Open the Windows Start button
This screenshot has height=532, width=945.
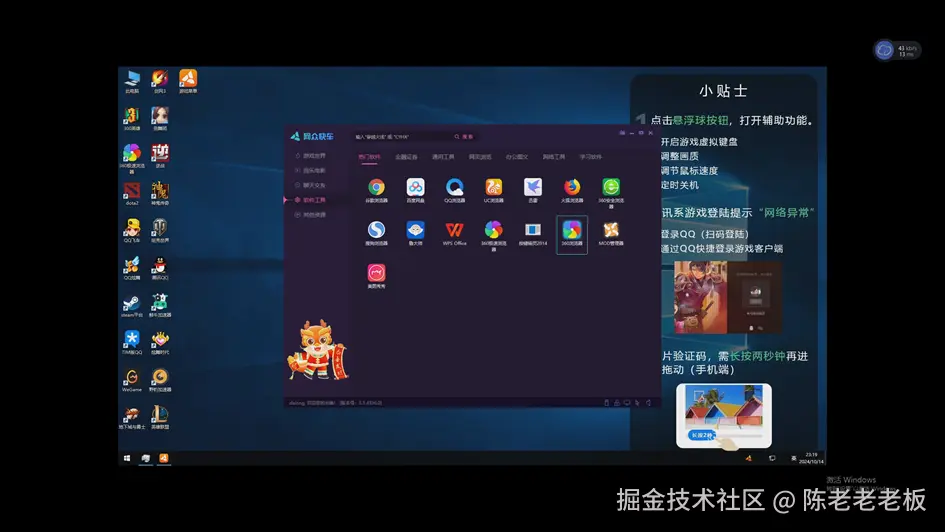tap(127, 458)
